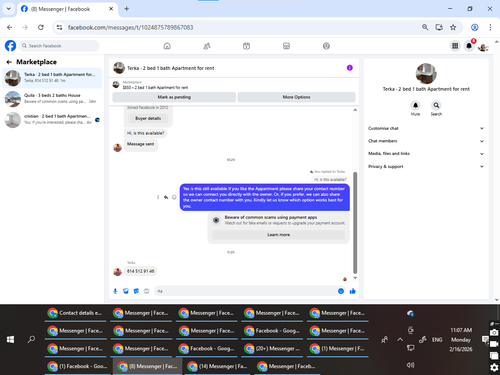Open Chrome three-dot menu
Screen dimensions: 500x375
[490, 27]
